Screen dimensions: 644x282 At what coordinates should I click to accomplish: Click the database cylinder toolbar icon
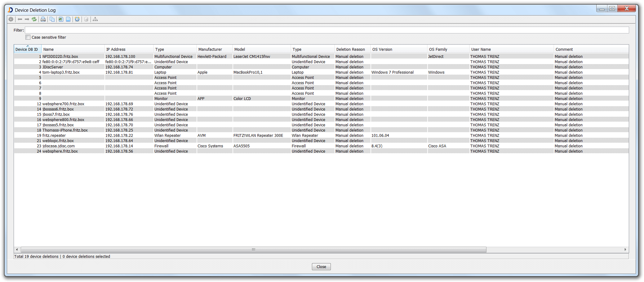pos(86,19)
